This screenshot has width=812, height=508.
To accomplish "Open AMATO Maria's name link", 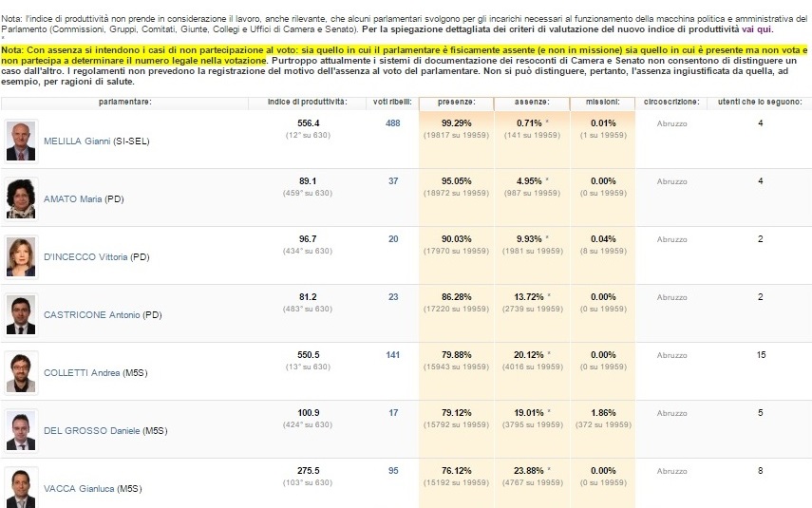I will click(x=73, y=199).
